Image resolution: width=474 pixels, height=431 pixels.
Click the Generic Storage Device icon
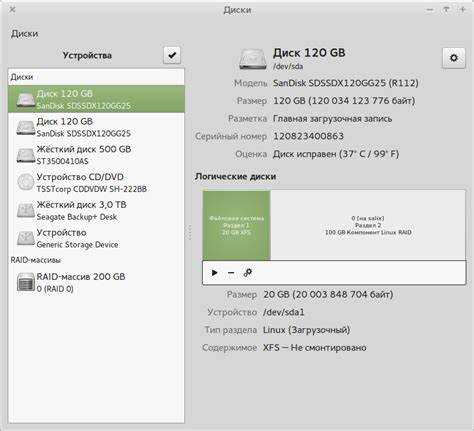click(x=26, y=239)
